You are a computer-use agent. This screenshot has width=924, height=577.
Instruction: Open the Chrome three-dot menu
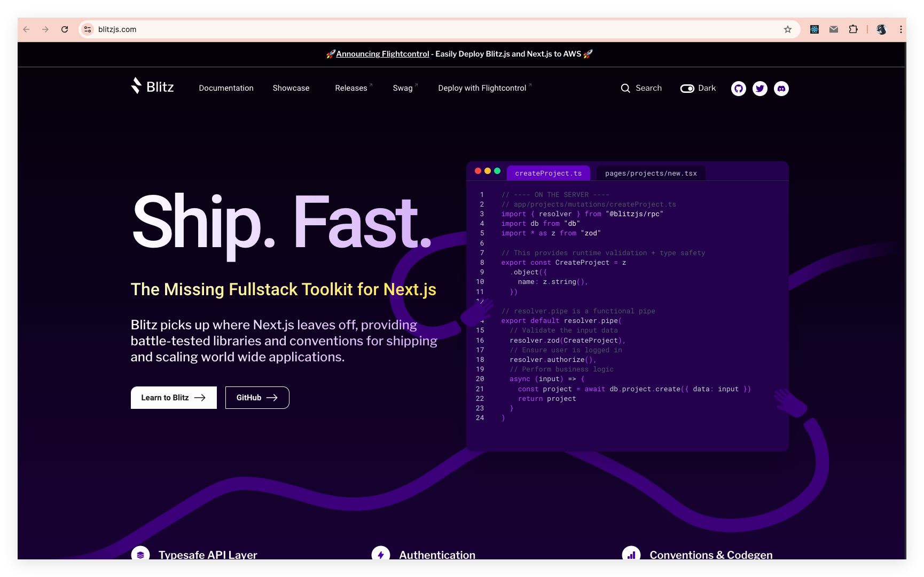(901, 29)
